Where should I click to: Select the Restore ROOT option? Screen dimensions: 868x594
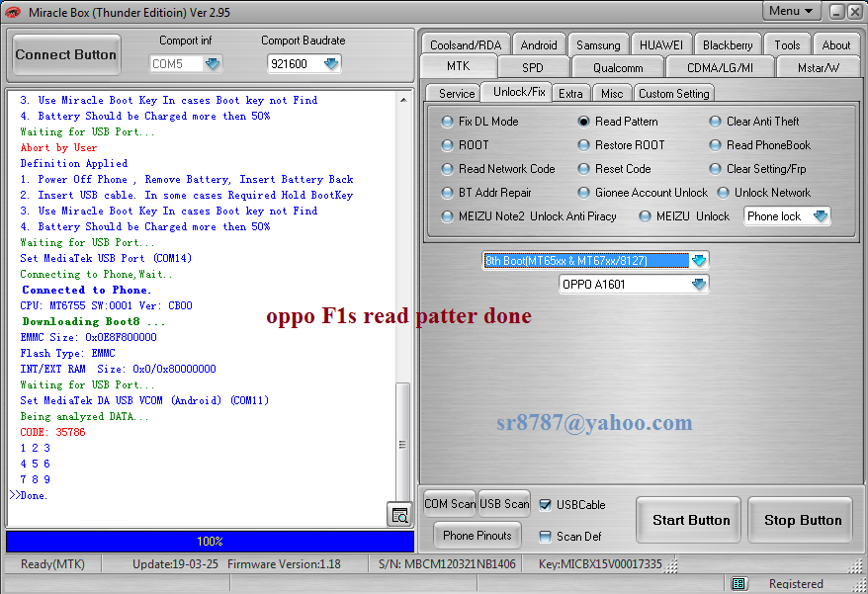click(x=583, y=145)
